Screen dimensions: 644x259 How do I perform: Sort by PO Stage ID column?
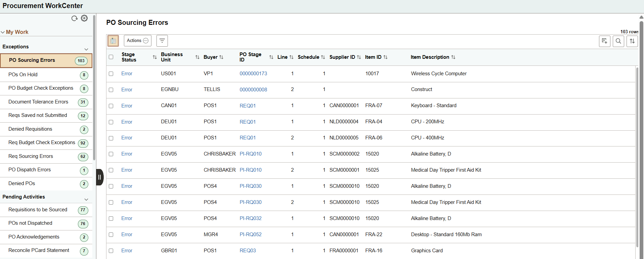point(271,57)
